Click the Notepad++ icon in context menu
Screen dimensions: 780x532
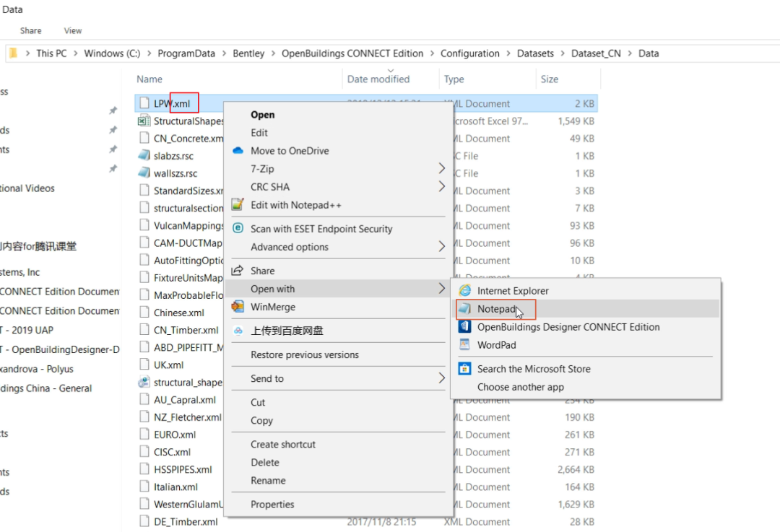pyautogui.click(x=238, y=204)
